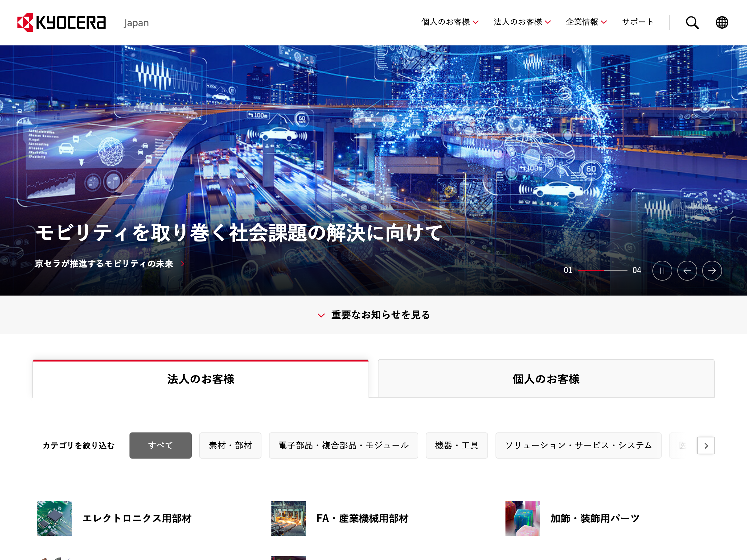Pause the hero slideshow

[x=662, y=270]
